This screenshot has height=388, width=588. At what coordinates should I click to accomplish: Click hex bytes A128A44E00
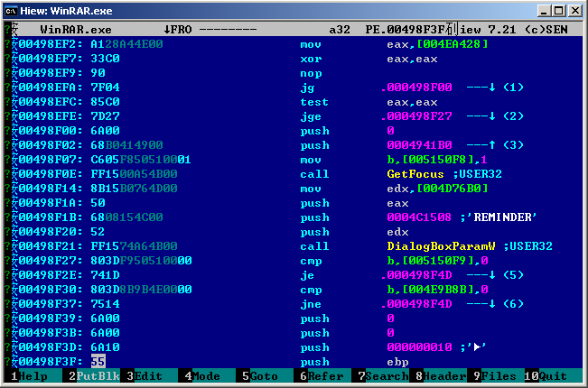tap(126, 44)
